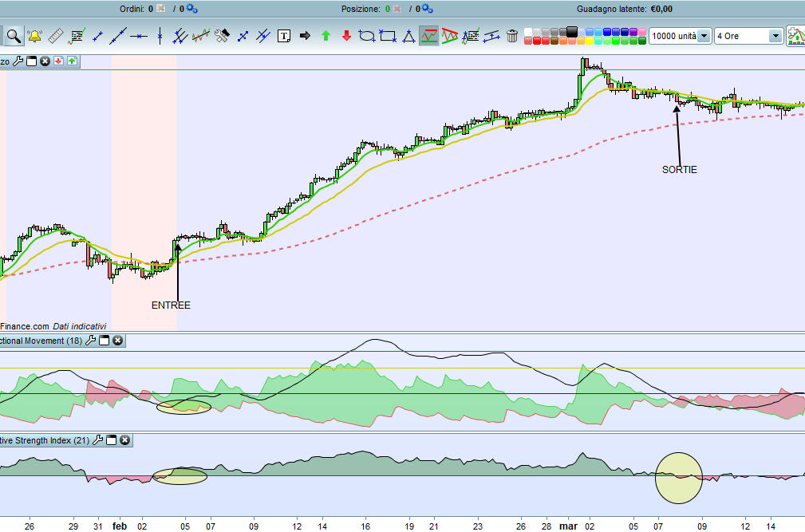This screenshot has width=805, height=532.
Task: Open Directional Movement (18) wrench settings
Action: [91, 340]
